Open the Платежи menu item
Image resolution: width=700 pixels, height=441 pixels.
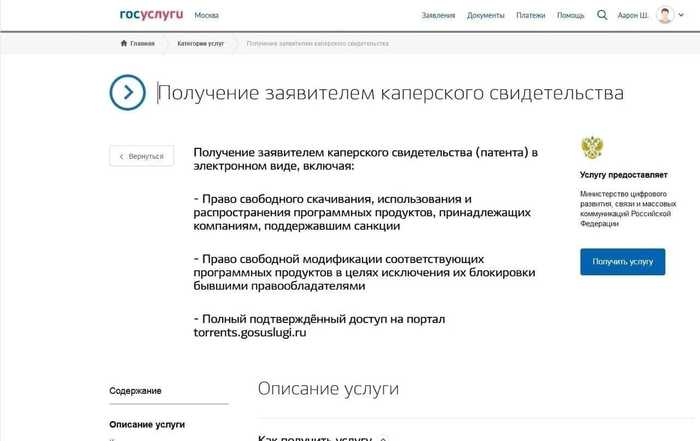click(x=530, y=15)
